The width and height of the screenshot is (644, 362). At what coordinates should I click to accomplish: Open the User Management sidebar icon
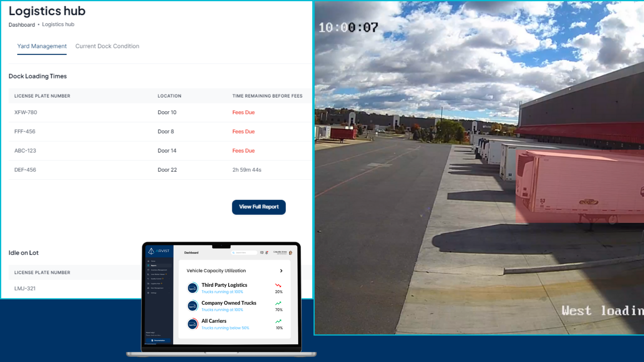pos(148,288)
